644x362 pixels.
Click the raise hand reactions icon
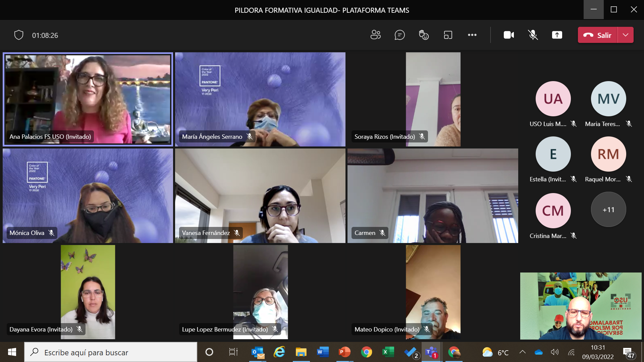point(424,35)
